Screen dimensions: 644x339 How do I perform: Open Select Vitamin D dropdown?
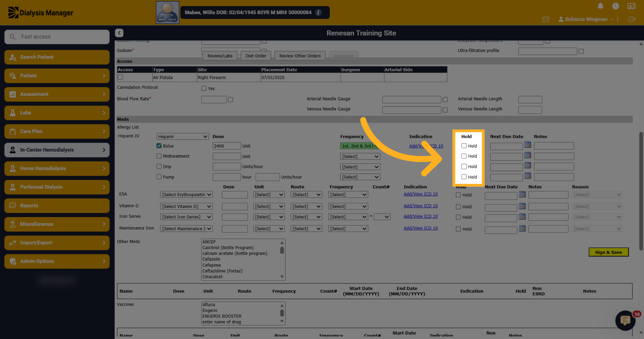[x=186, y=206]
